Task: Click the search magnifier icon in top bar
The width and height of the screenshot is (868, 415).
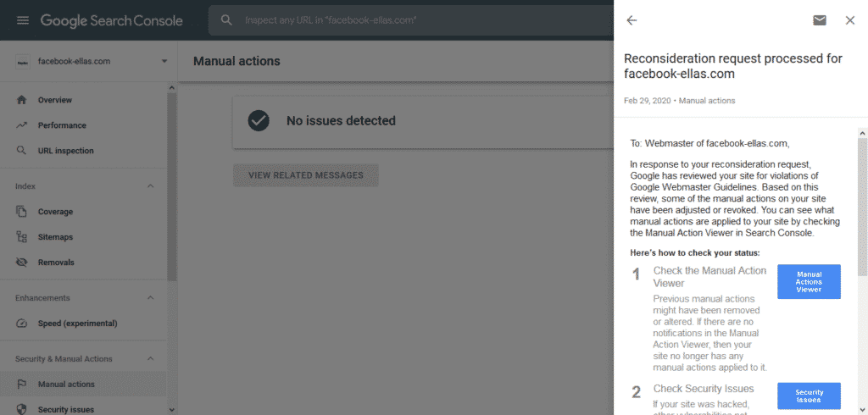Action: point(225,20)
